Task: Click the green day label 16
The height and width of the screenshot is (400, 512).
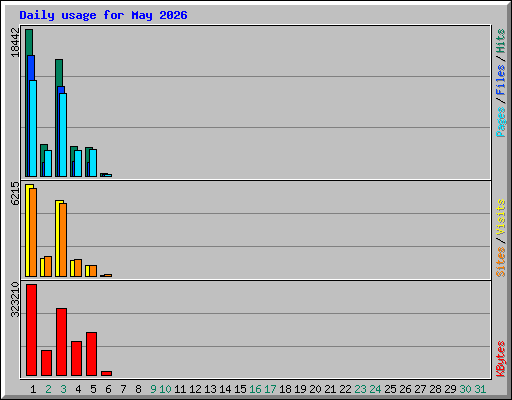Action: [x=255, y=389]
